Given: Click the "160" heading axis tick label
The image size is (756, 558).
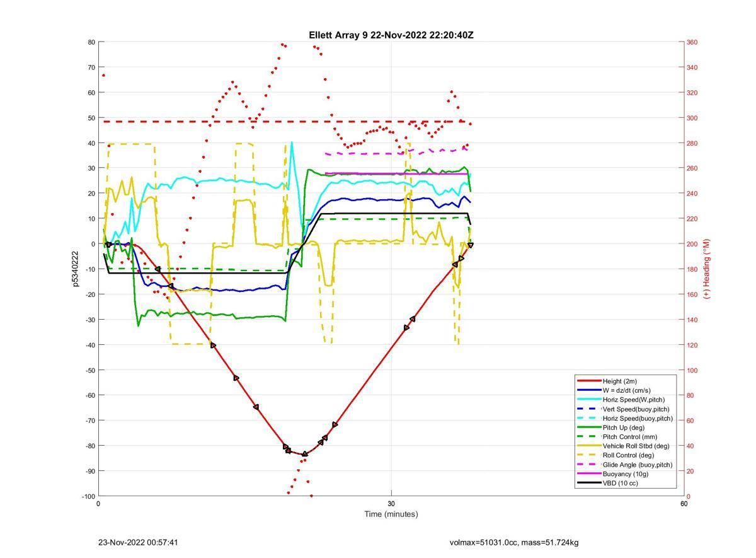Looking at the screenshot, I should click(692, 294).
